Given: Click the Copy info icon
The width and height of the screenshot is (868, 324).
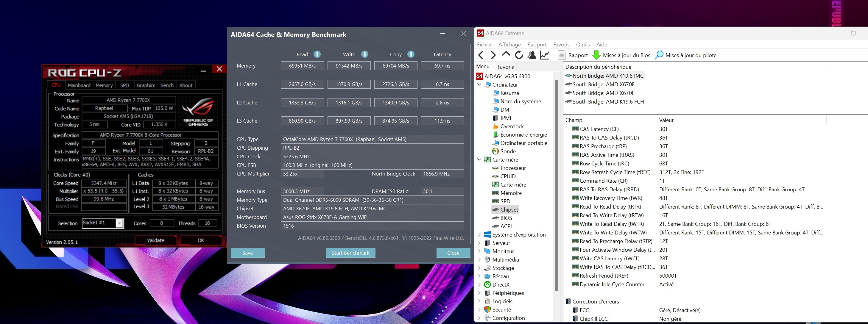Looking at the screenshot, I should point(410,54).
